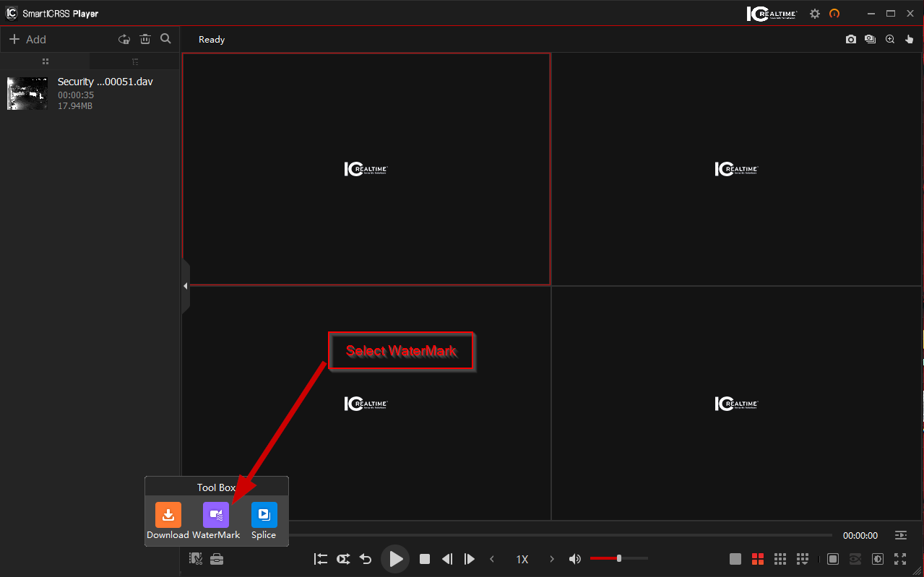Mute the audio volume
This screenshot has width=924, height=577.
coord(574,558)
